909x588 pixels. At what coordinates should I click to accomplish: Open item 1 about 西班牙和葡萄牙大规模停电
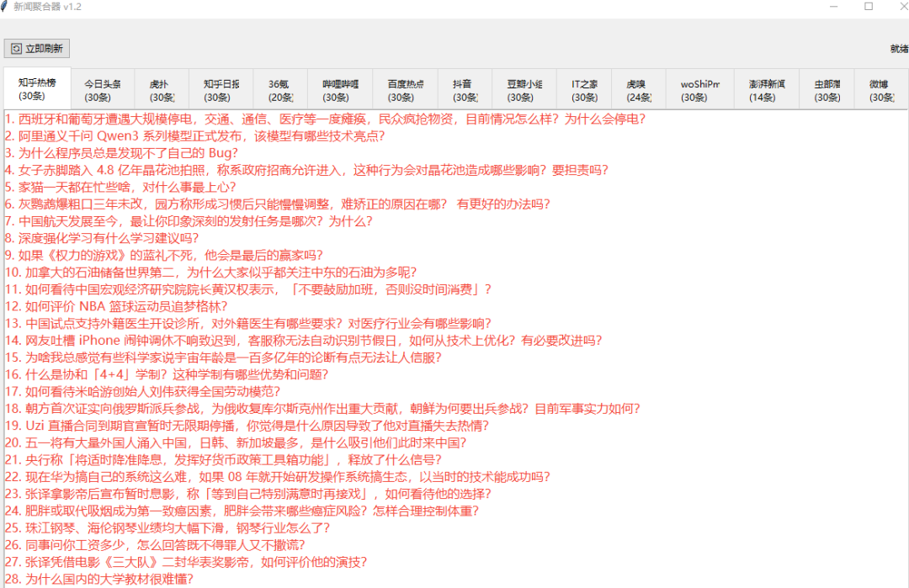325,119
